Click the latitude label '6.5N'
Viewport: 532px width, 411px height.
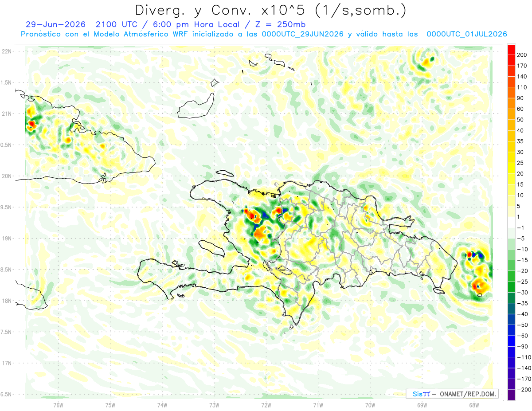tap(6, 394)
